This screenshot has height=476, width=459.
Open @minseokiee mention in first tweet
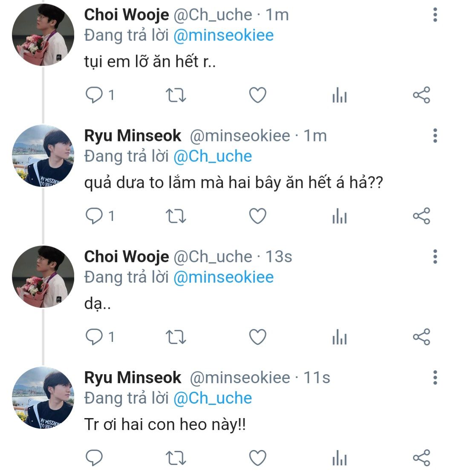click(223, 35)
